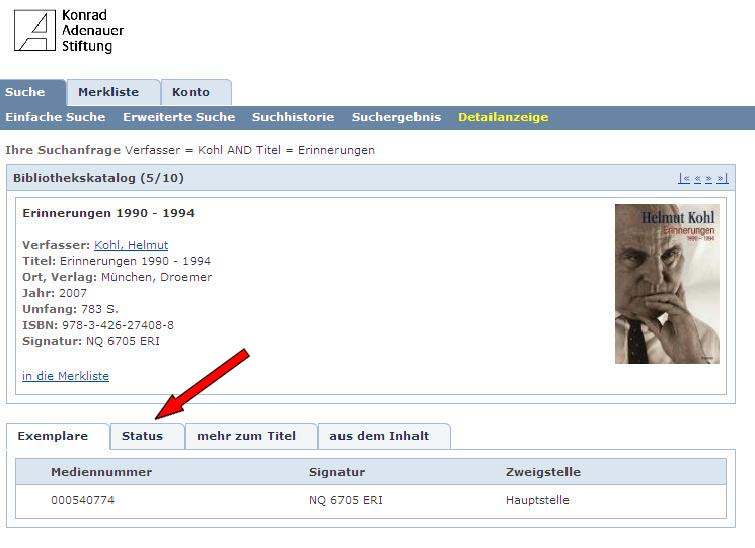Switch to the Merkliste tab

pyautogui.click(x=108, y=92)
